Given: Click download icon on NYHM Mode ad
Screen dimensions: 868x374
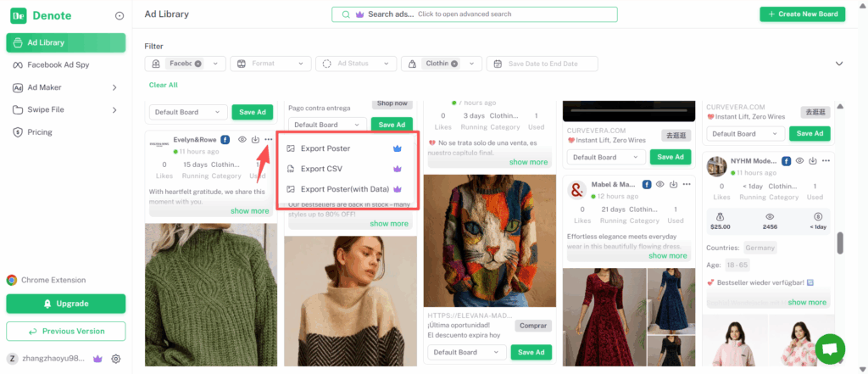Looking at the screenshot, I should tap(813, 160).
